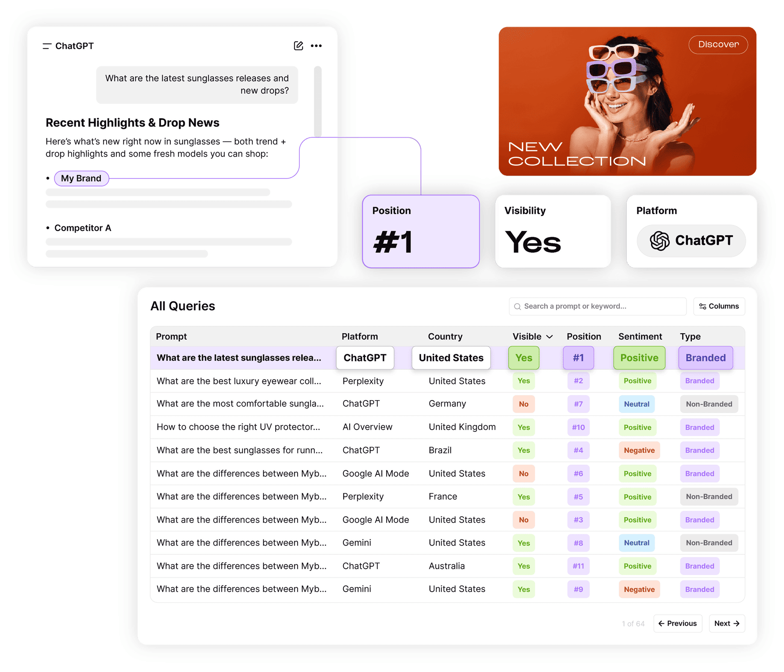The height and width of the screenshot is (672, 784).
Task: Click the highlighted United States country cell
Action: pyautogui.click(x=451, y=358)
